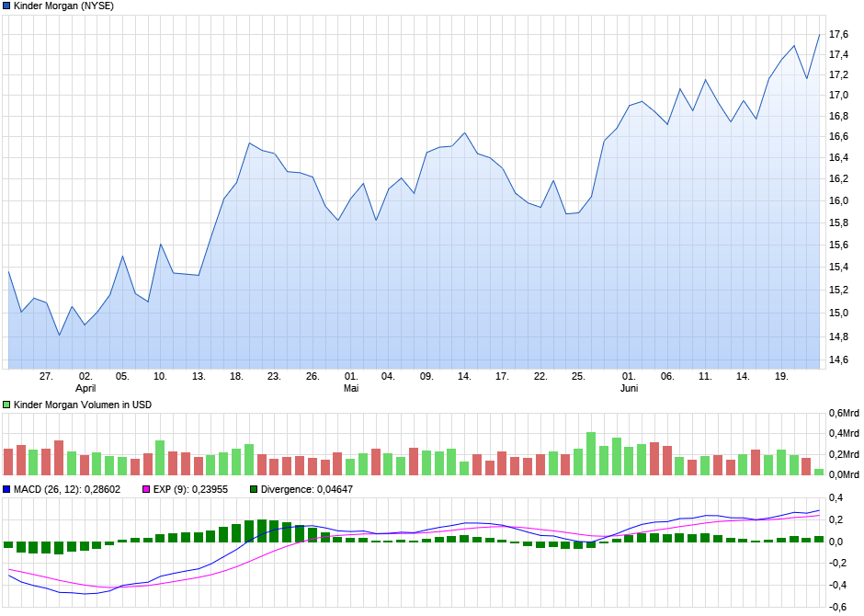This screenshot has width=864, height=616.
Task: Click the green volume legend square
Action: tap(8, 405)
